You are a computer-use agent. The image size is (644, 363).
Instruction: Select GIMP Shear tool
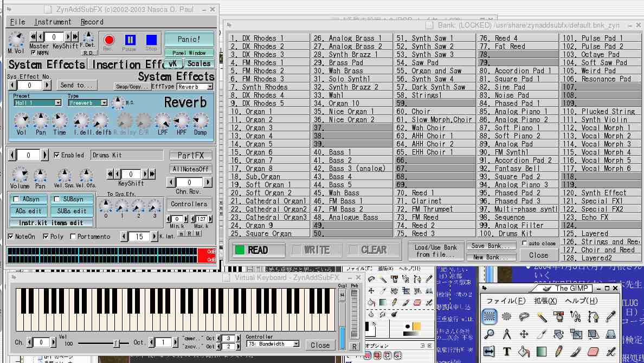pyautogui.click(x=593, y=334)
